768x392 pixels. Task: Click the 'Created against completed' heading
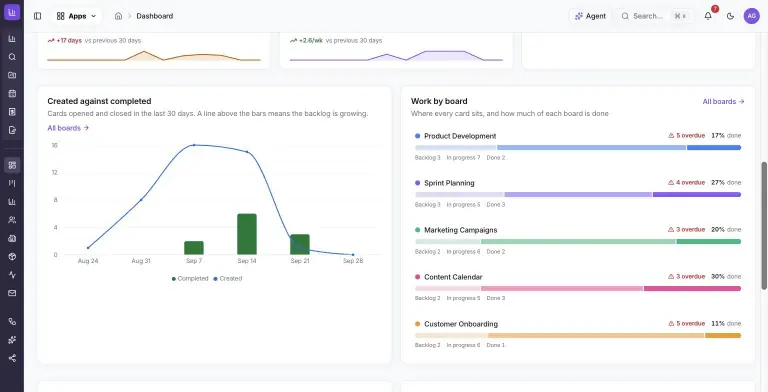click(99, 101)
